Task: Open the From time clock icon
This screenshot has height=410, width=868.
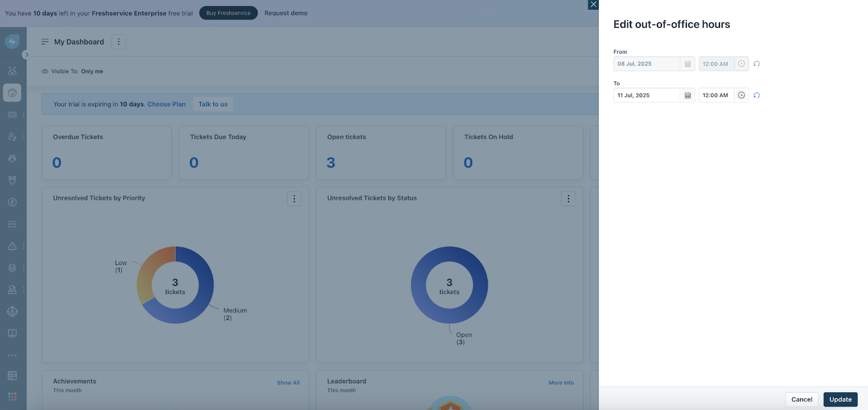Action: (741, 64)
